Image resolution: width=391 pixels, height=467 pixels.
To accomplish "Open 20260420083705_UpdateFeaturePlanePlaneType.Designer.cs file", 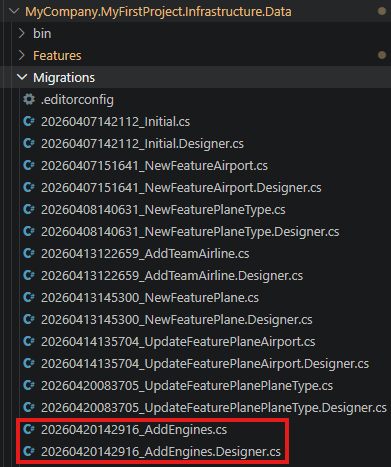I will pos(214,408).
